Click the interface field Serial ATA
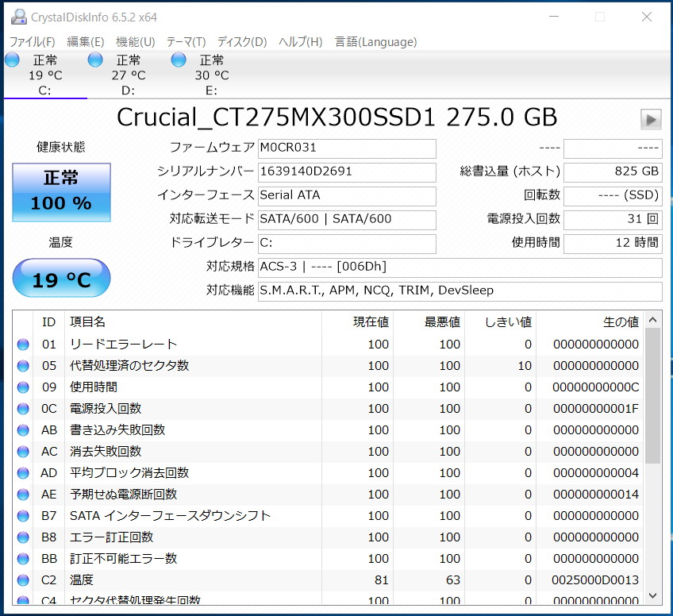 347,196
